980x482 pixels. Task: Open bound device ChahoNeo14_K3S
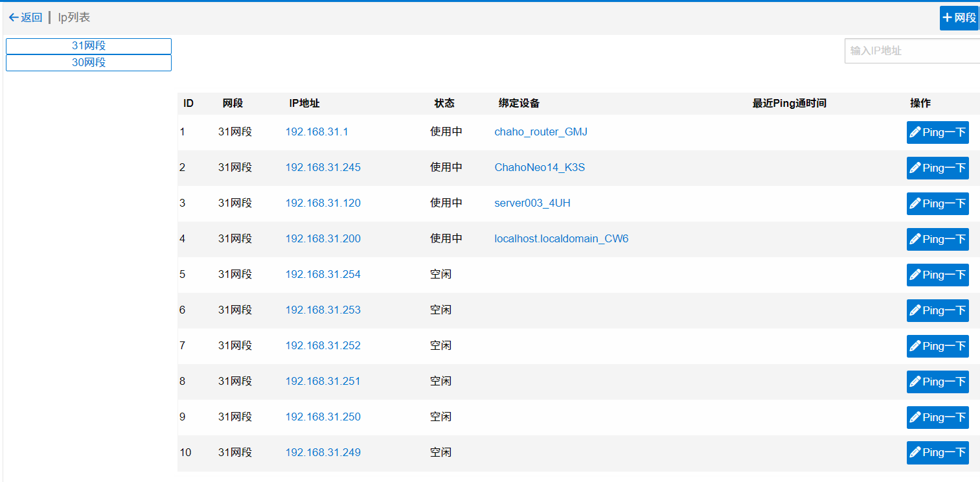540,167
